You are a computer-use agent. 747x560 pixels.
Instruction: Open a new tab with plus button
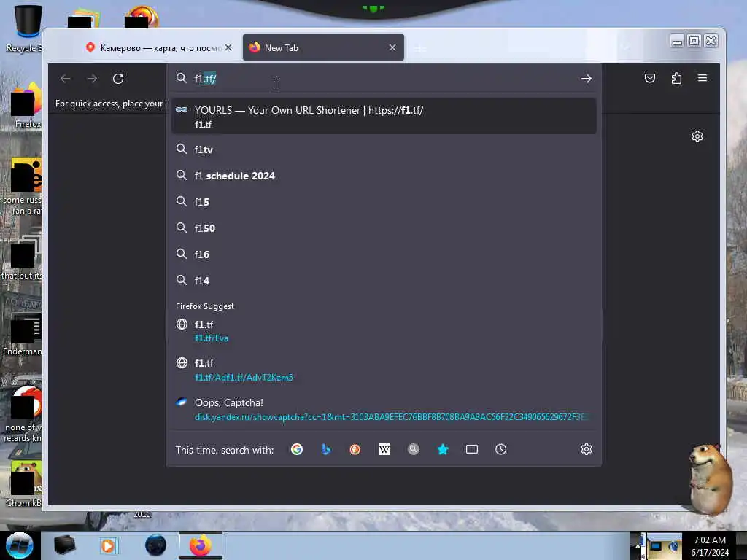coord(419,48)
